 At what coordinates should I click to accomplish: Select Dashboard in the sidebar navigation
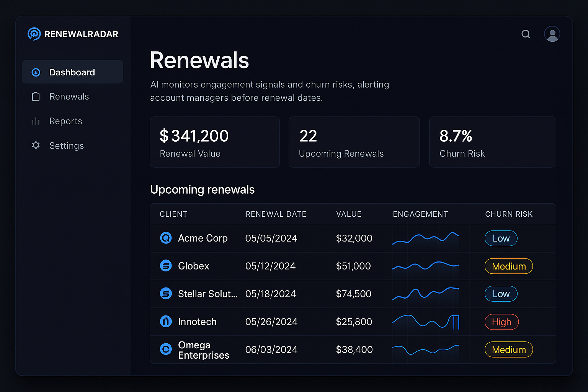72,72
